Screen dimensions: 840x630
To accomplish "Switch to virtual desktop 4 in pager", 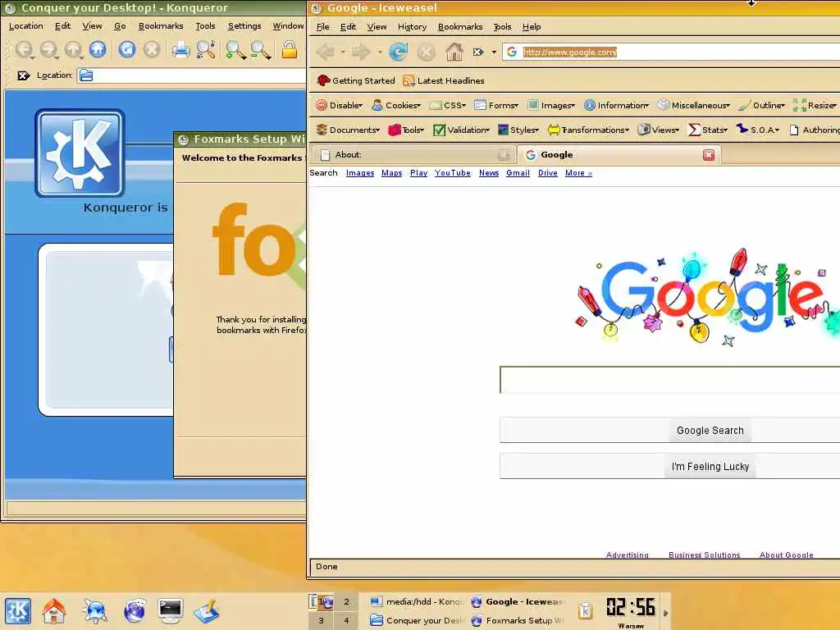I will pos(347,620).
